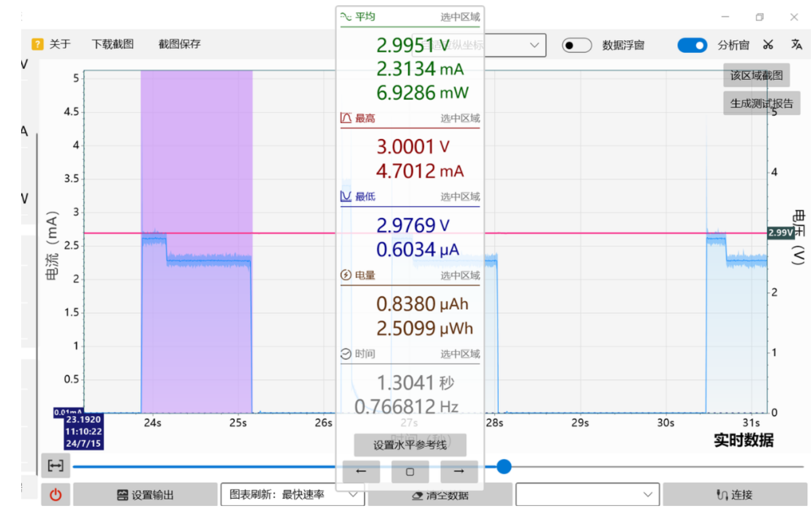Click the blue timeline slider handle

click(504, 466)
